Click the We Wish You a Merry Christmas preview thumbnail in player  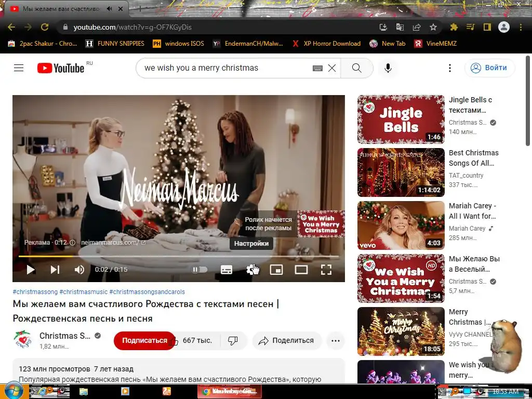321,224
